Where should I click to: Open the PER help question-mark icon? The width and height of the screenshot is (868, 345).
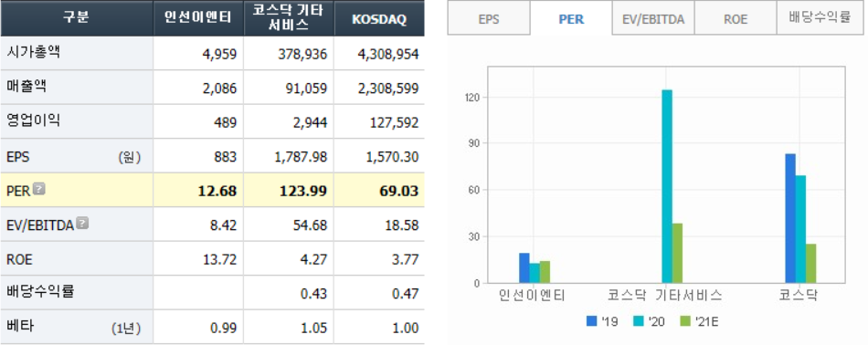pyautogui.click(x=38, y=189)
